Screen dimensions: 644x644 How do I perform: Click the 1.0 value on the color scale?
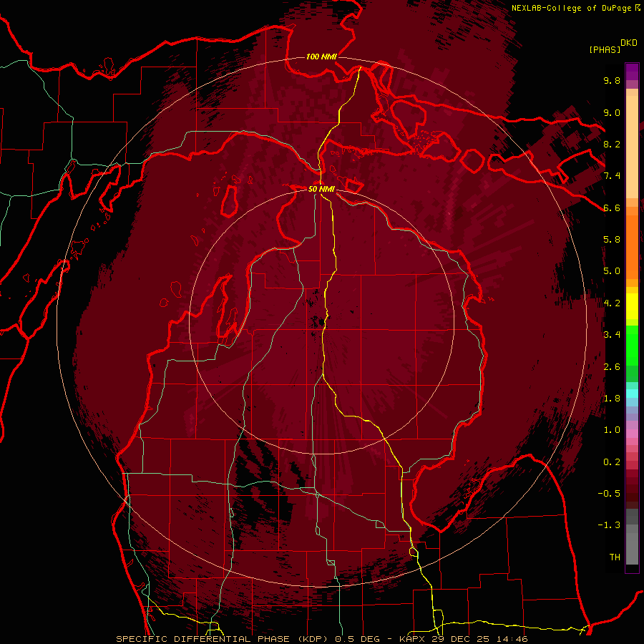point(612,430)
